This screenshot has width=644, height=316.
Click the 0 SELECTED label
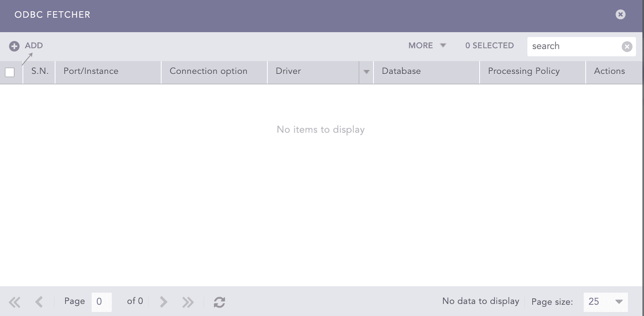(x=489, y=45)
